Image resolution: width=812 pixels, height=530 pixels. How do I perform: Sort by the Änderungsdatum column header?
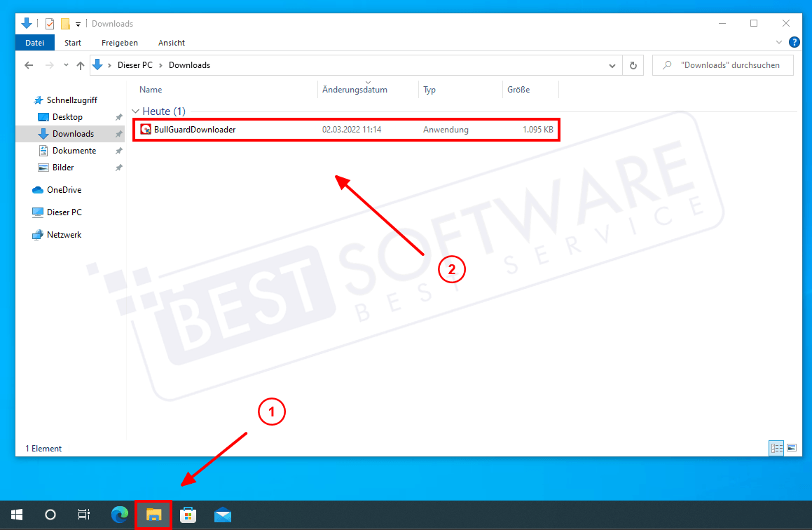(x=355, y=90)
